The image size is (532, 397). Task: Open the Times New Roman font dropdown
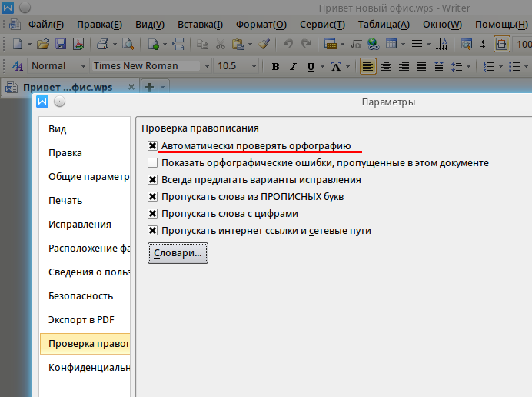coord(207,67)
